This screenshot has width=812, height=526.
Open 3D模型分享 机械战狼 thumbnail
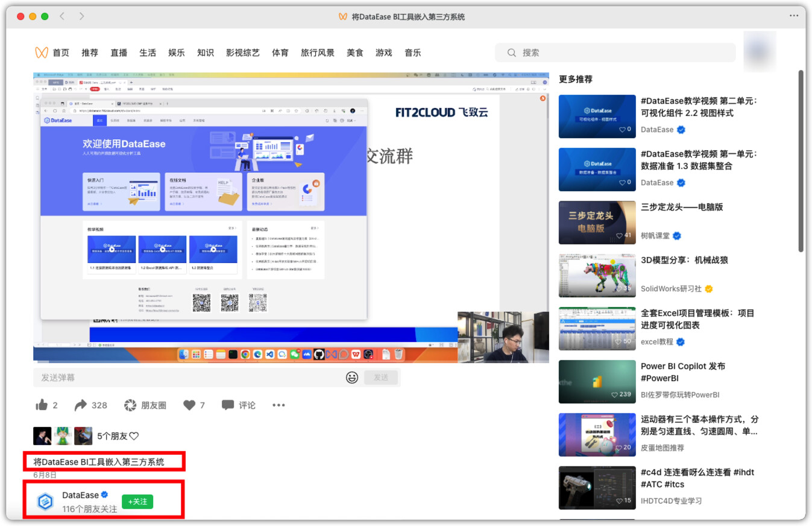597,276
